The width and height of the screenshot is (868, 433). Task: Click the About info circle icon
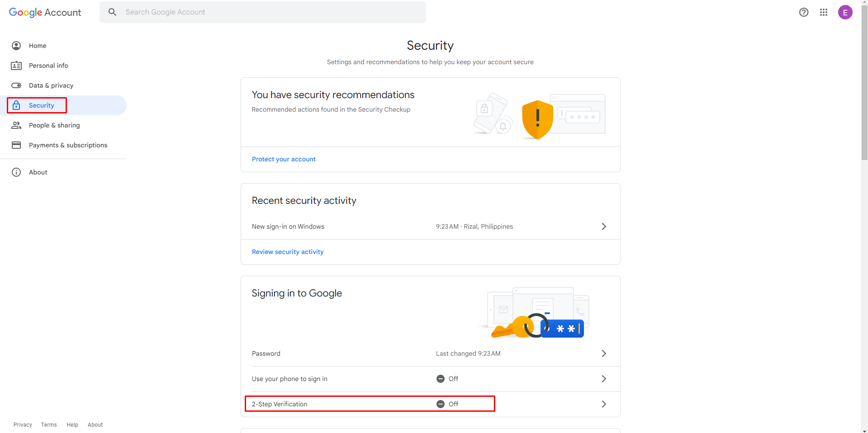[16, 172]
